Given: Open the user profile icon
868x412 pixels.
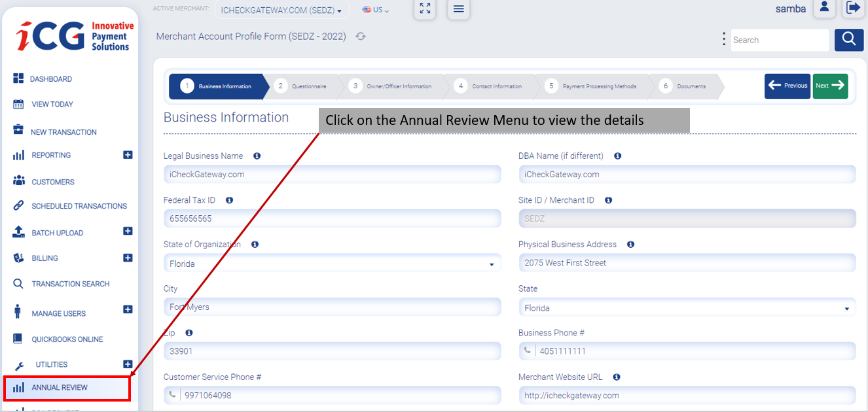Looking at the screenshot, I should [824, 8].
